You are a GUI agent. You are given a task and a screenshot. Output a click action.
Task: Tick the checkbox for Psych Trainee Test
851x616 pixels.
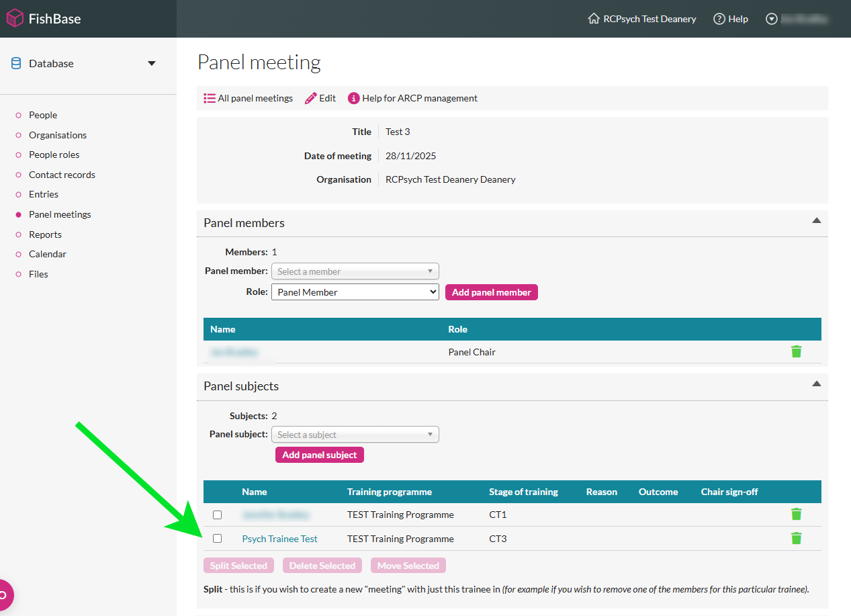point(217,539)
